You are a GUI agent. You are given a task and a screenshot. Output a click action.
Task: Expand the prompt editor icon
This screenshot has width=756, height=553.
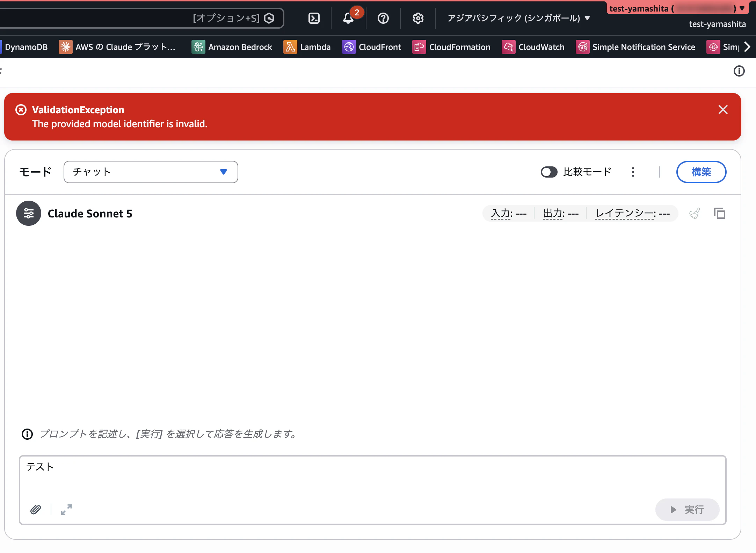click(66, 510)
